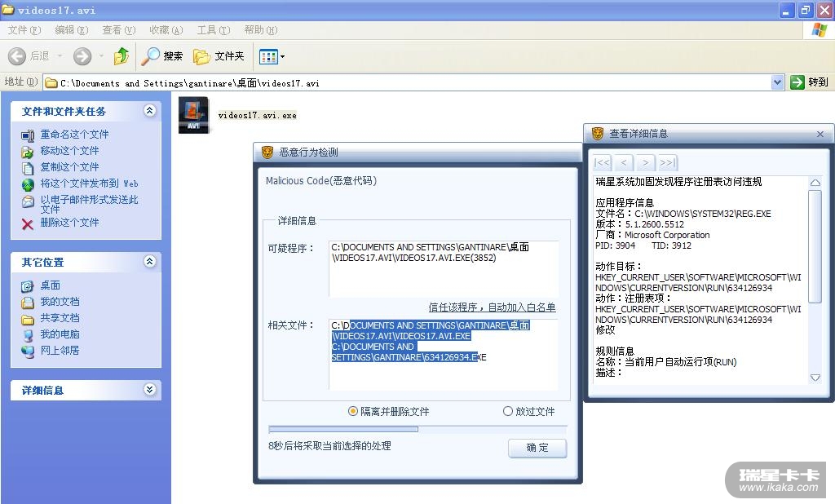
Task: Open the 帮助(H) menu
Action: click(x=261, y=30)
